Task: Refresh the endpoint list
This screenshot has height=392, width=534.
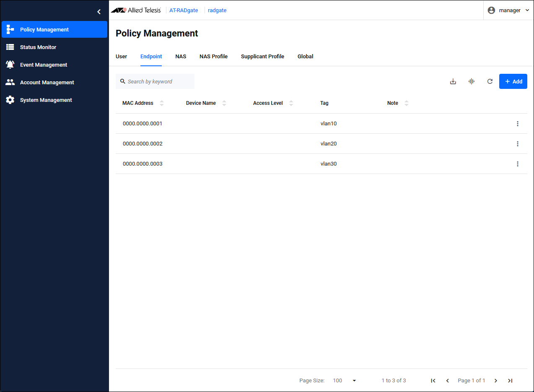Action: [x=490, y=81]
